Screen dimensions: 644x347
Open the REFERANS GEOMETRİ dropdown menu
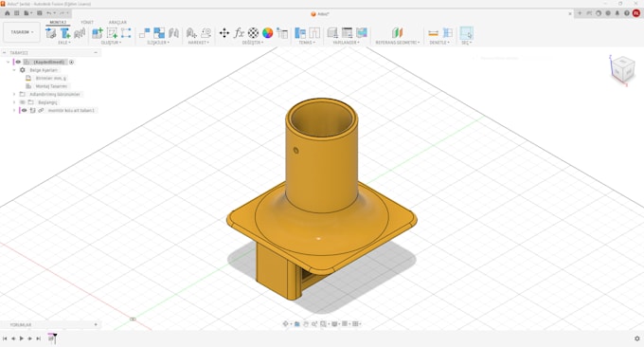coord(398,43)
